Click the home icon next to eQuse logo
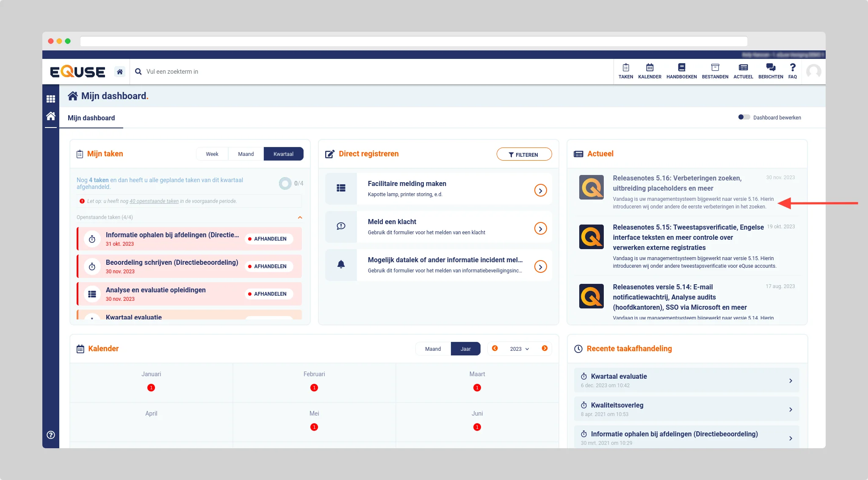868x480 pixels. click(120, 72)
